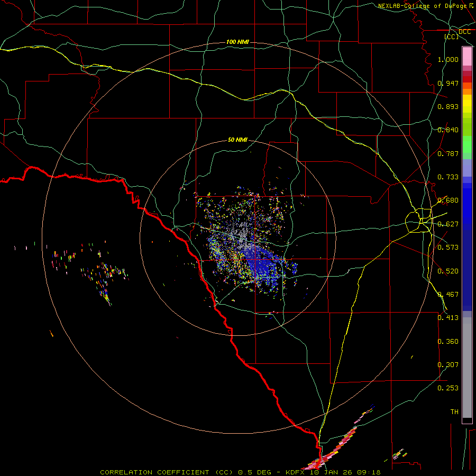Click the 0.893 legend value

448,106
